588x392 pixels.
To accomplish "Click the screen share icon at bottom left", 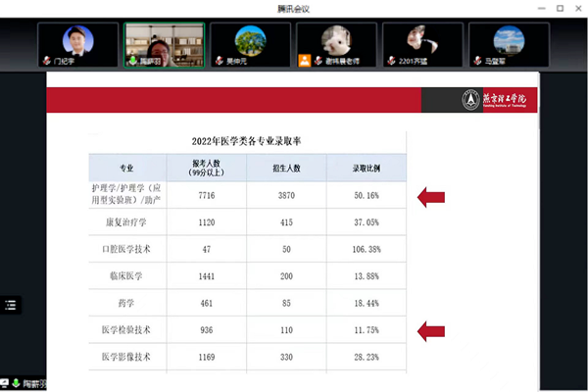I will [5, 383].
